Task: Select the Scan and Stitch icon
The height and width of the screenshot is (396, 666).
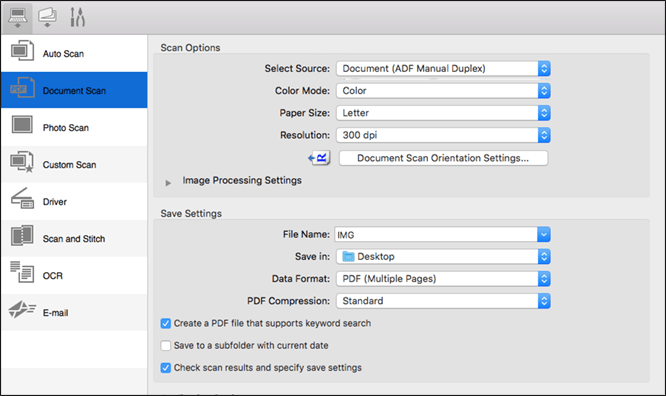Action: tap(22, 236)
